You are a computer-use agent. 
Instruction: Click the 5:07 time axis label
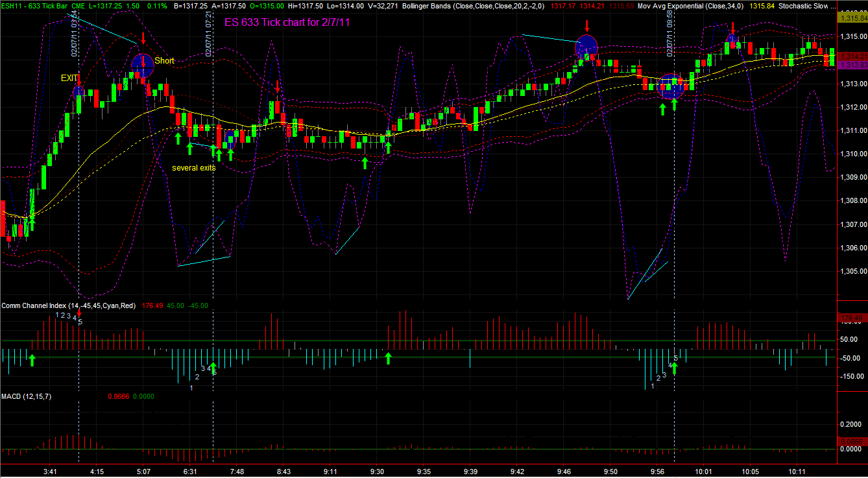pyautogui.click(x=143, y=472)
